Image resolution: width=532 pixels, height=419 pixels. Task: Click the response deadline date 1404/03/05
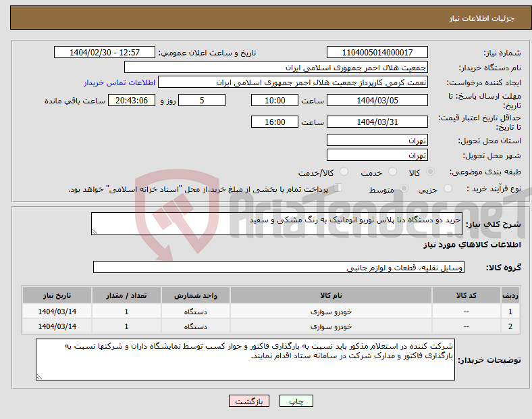[x=377, y=100]
